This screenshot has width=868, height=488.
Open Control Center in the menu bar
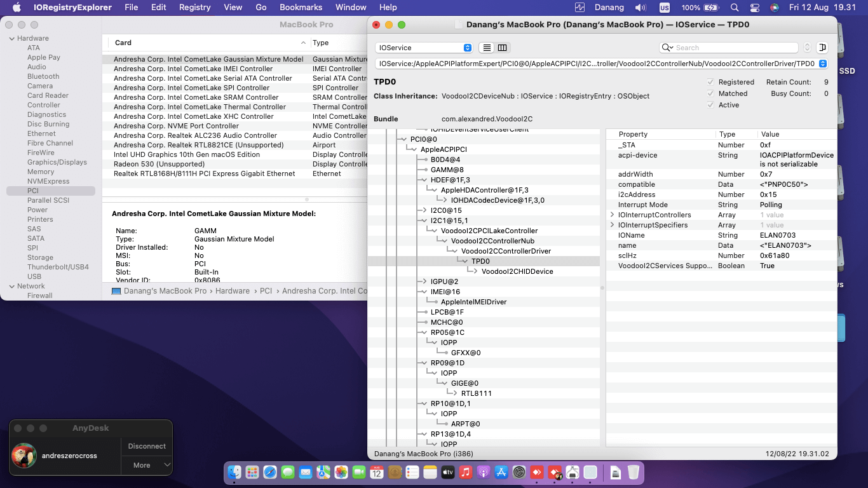pyautogui.click(x=754, y=8)
